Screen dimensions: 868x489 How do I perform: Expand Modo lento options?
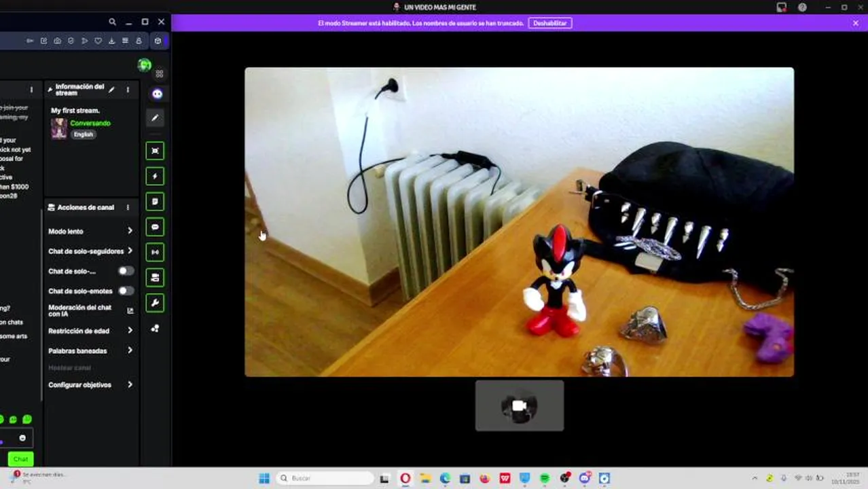click(x=130, y=231)
